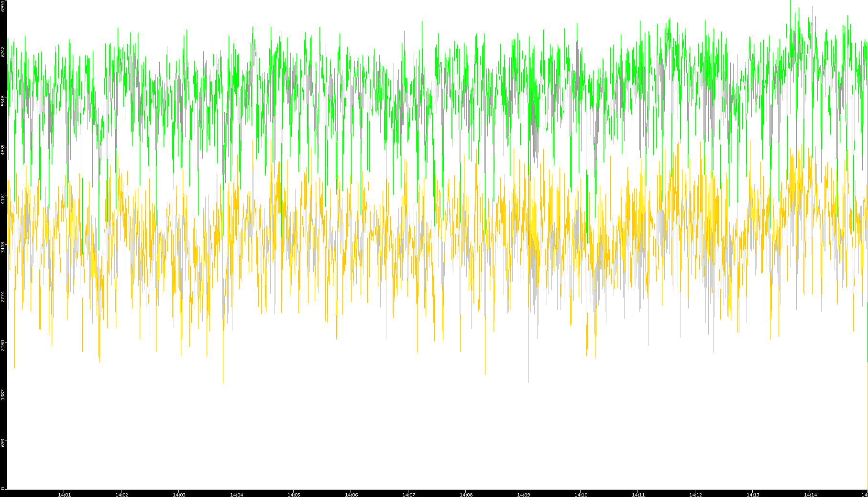868x497 pixels.
Task: Select the 14:08 timeline tick label
Action: 466,495
